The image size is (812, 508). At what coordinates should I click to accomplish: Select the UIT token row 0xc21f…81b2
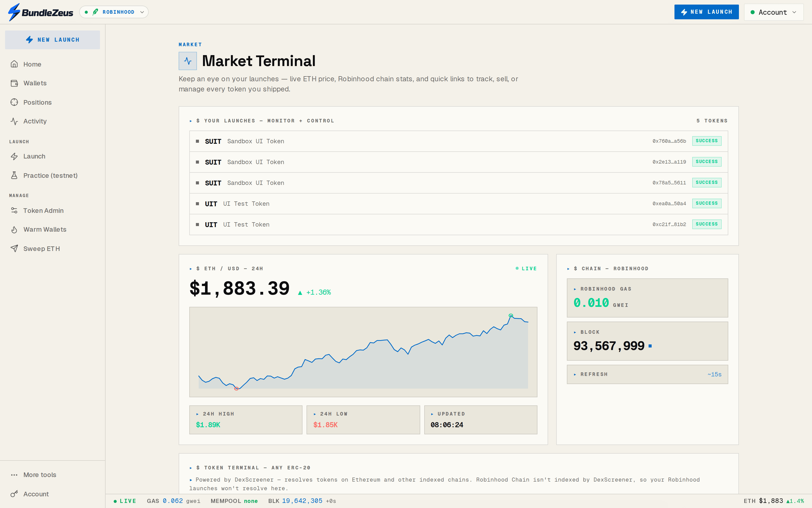point(458,225)
